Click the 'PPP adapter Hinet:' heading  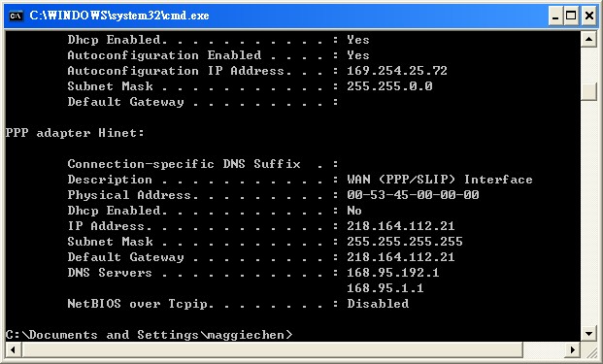pos(75,133)
